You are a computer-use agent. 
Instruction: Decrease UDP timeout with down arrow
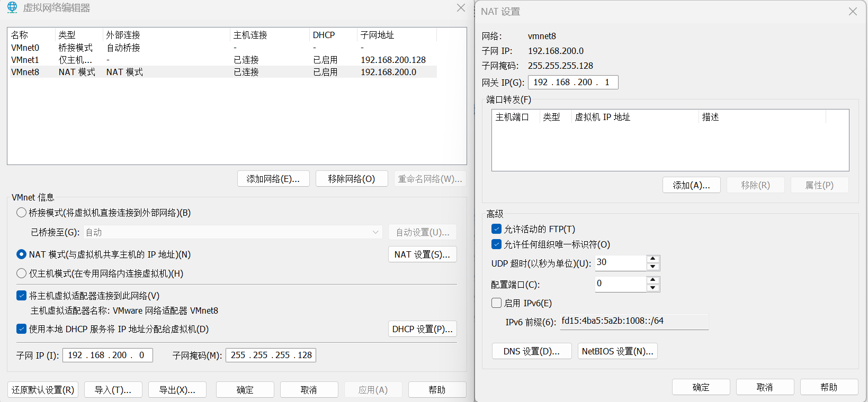(x=653, y=267)
